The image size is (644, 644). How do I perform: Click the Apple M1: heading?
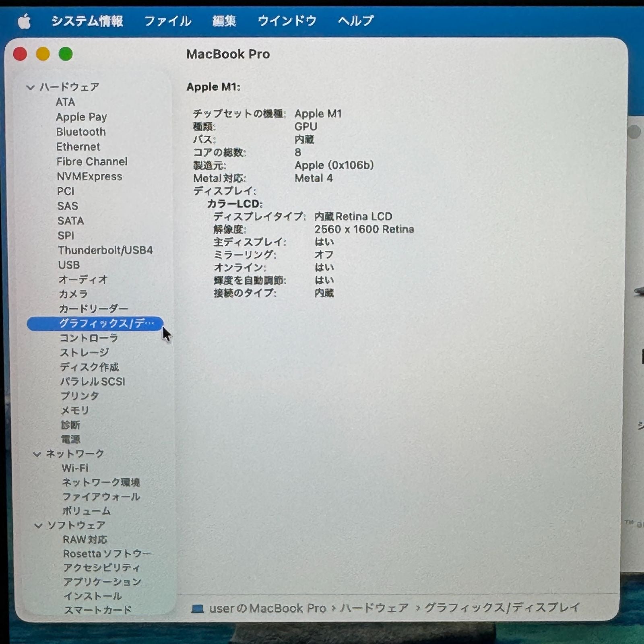213,87
